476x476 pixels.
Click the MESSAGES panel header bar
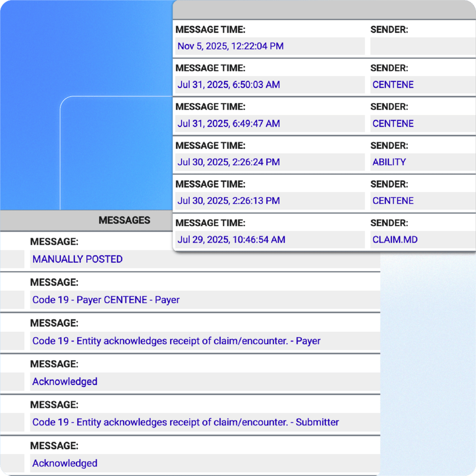(x=124, y=220)
